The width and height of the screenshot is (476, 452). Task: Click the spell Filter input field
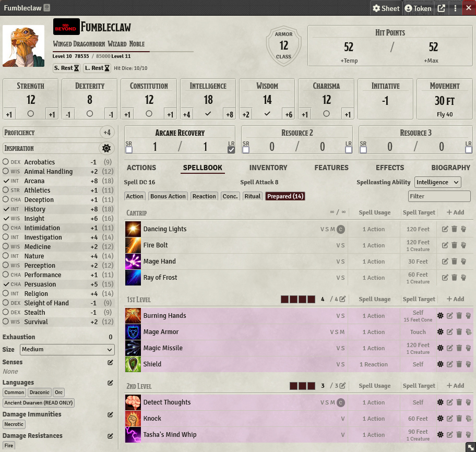tap(439, 196)
